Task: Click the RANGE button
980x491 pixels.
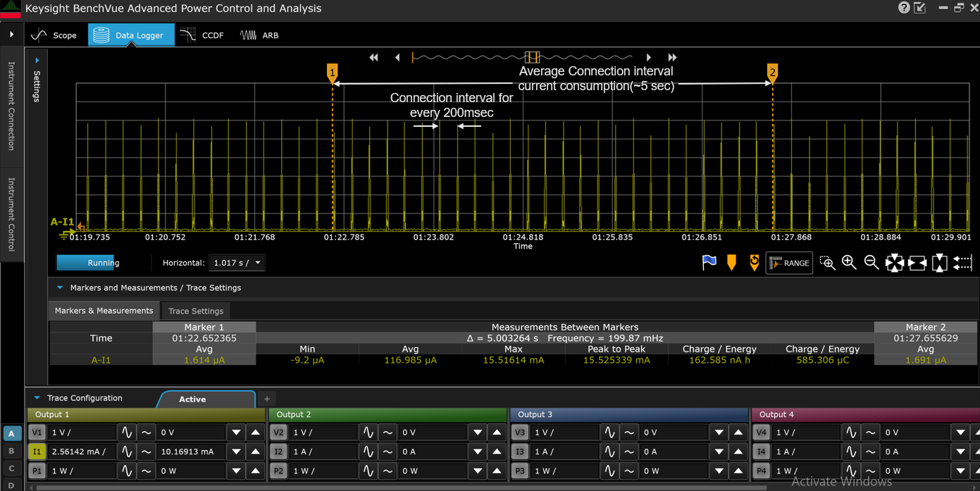Action: tap(788, 263)
